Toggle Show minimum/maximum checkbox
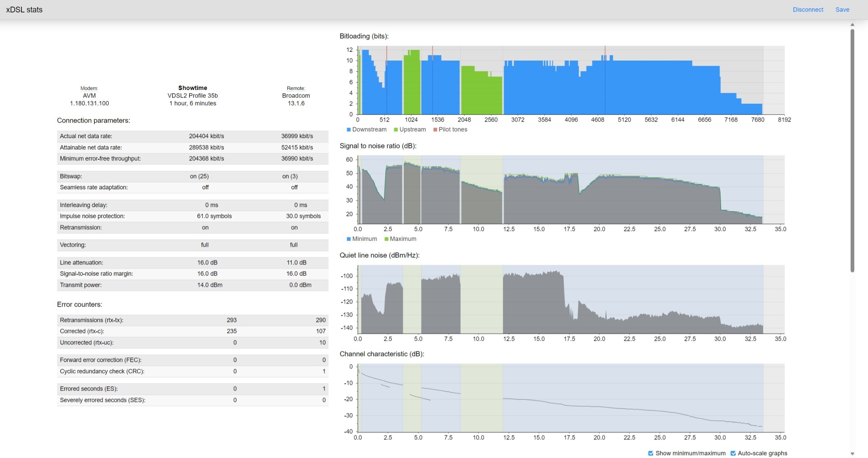The image size is (868, 458). click(651, 453)
